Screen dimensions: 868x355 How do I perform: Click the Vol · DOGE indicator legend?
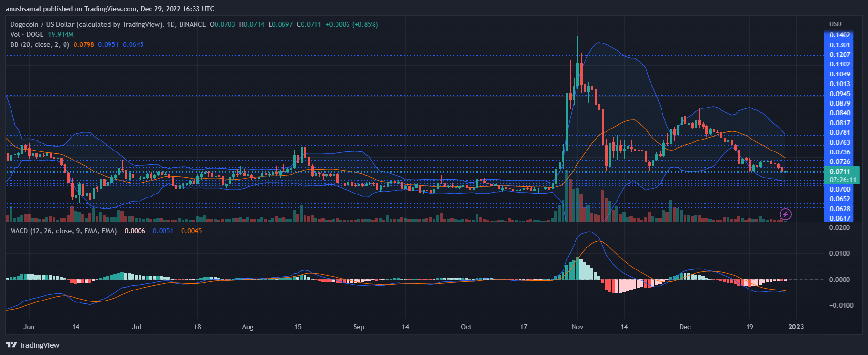[27, 34]
